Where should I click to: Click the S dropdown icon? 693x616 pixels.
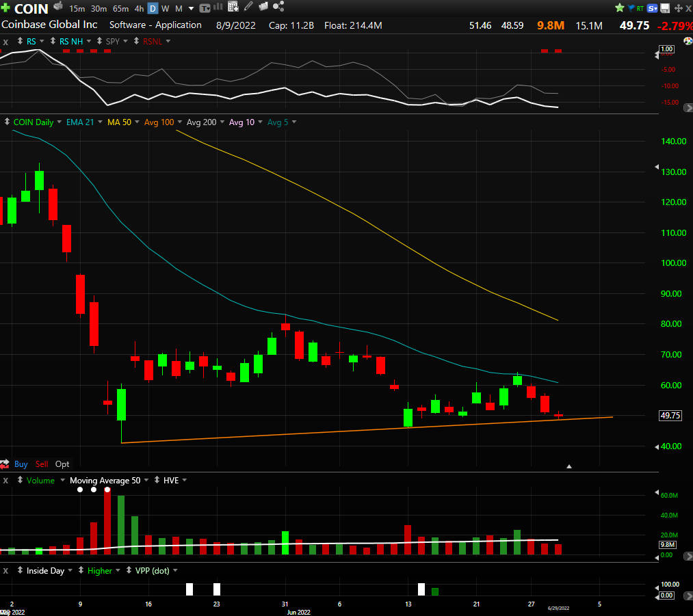pyautogui.click(x=653, y=8)
